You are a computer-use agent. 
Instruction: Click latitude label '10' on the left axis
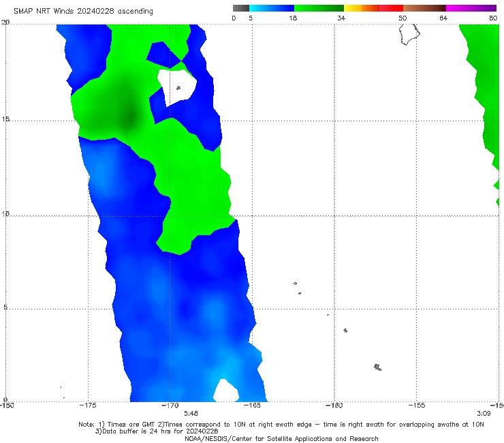pos(5,213)
